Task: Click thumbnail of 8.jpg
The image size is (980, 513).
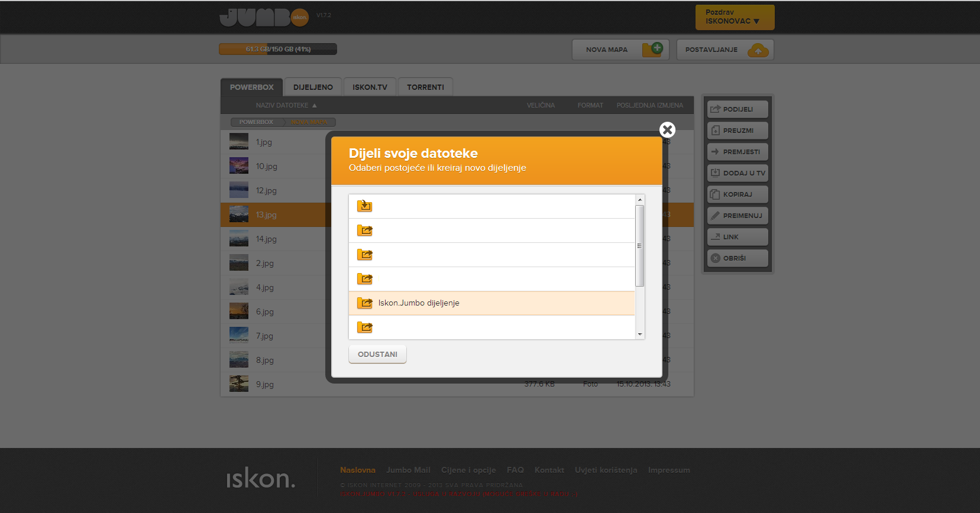Action: tap(239, 359)
